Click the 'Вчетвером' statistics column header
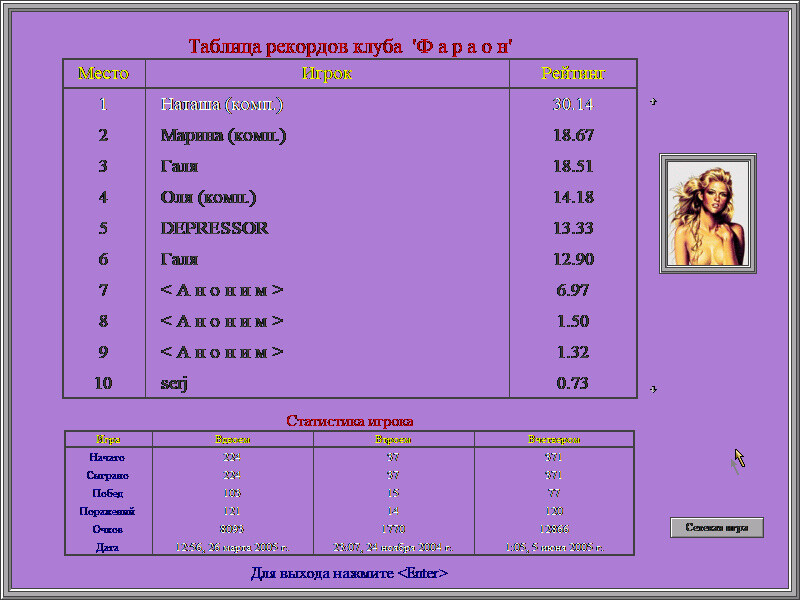Viewport: 800px width, 600px height. (x=554, y=439)
